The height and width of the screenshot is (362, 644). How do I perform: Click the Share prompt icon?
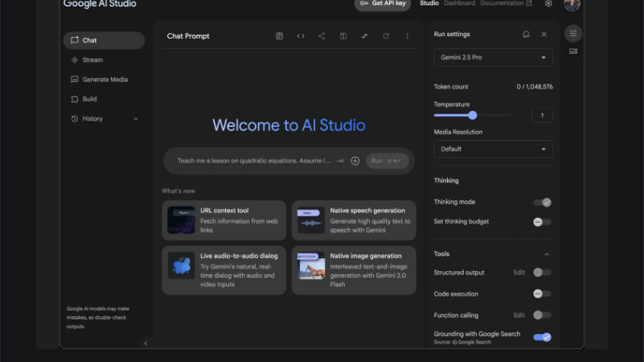(322, 36)
